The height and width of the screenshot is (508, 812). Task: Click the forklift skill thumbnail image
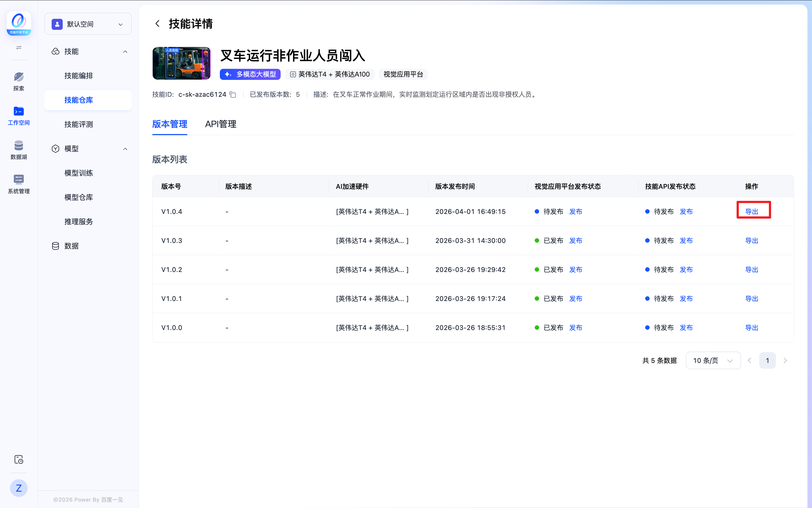click(x=182, y=63)
